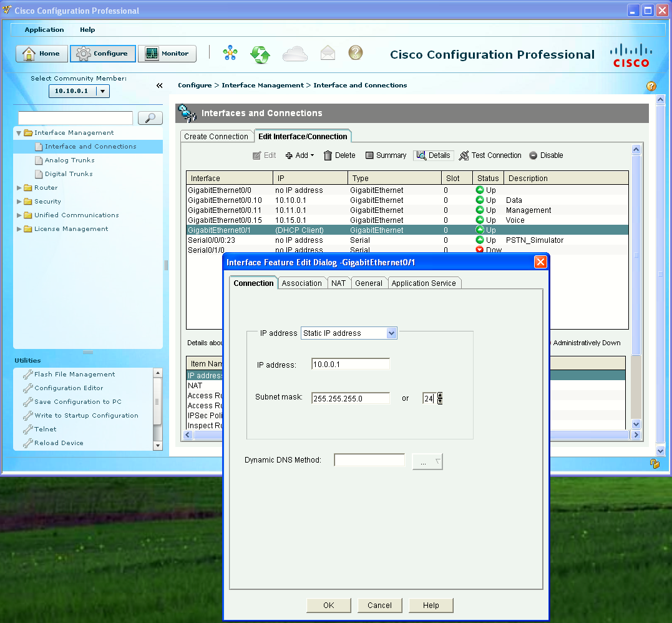Open the Application menu
Image resolution: width=672 pixels, height=623 pixels.
point(44,29)
